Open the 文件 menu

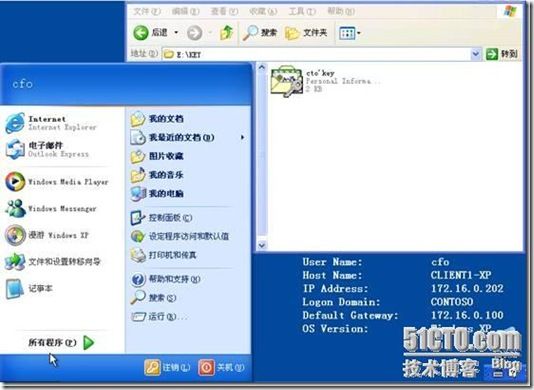[x=146, y=12]
